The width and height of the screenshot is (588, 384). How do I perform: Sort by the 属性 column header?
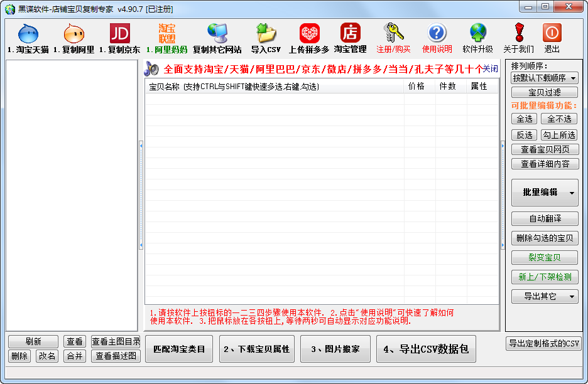(x=482, y=87)
